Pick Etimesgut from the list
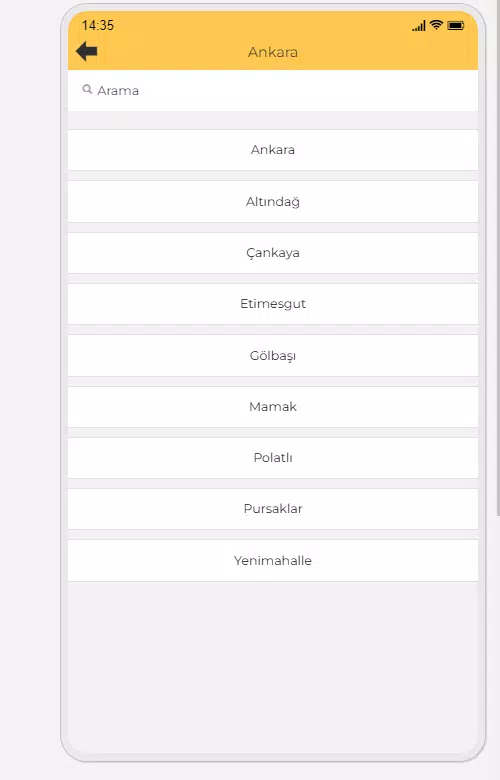This screenshot has height=780, width=500. point(273,304)
